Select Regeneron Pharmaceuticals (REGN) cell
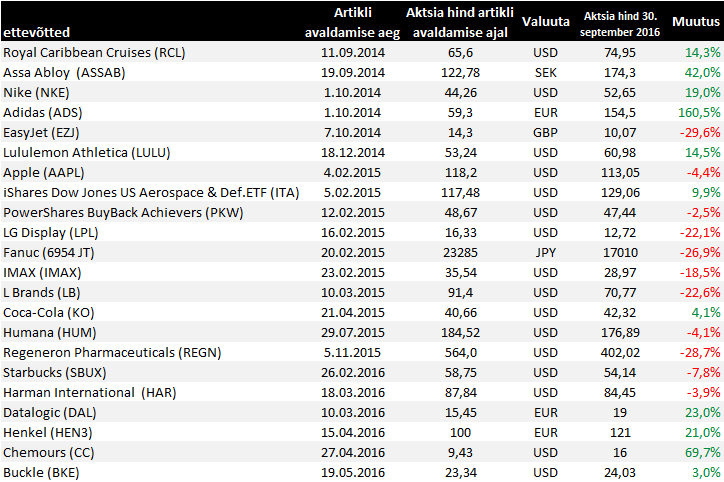The height and width of the screenshot is (482, 724). coord(112,352)
